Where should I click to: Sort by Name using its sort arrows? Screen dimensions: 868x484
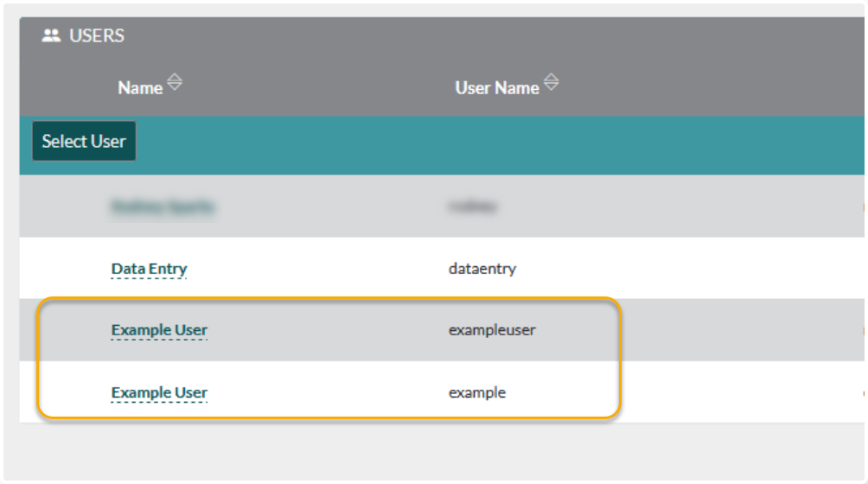(175, 83)
